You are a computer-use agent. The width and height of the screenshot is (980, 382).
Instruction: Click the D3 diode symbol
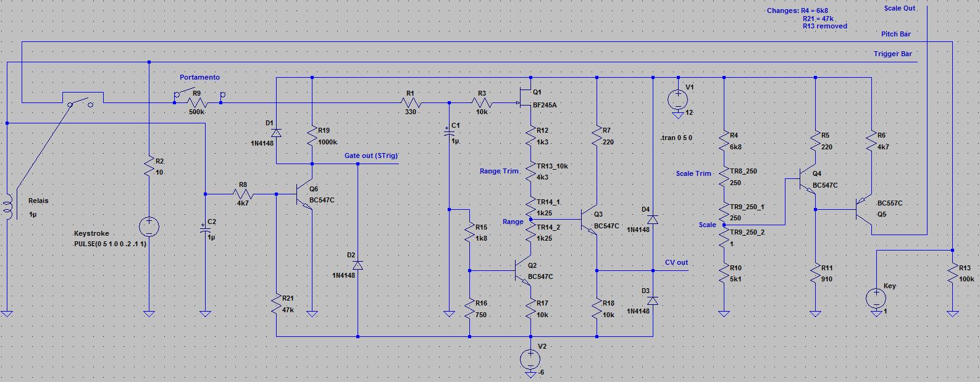(653, 300)
